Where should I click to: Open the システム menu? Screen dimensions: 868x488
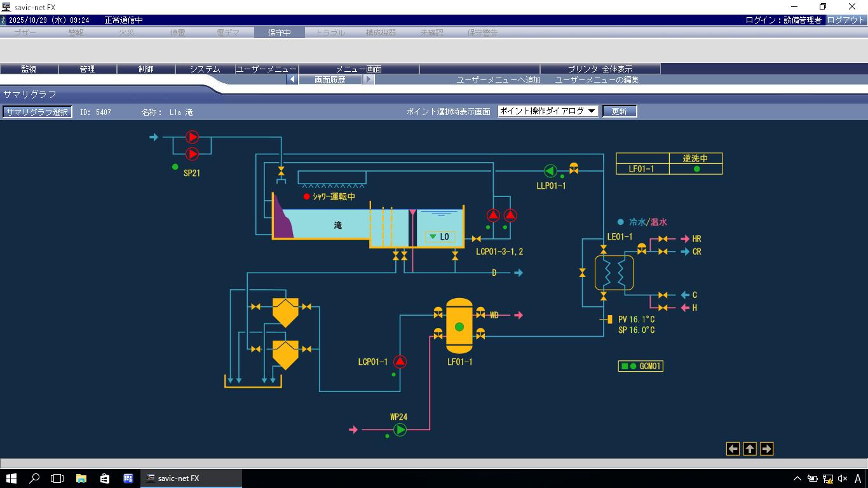click(205, 69)
